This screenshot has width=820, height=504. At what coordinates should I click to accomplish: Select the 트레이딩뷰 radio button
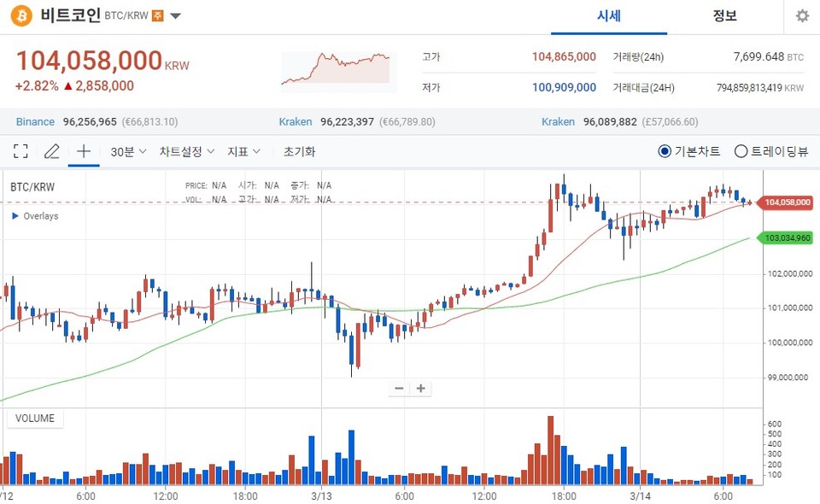click(740, 151)
